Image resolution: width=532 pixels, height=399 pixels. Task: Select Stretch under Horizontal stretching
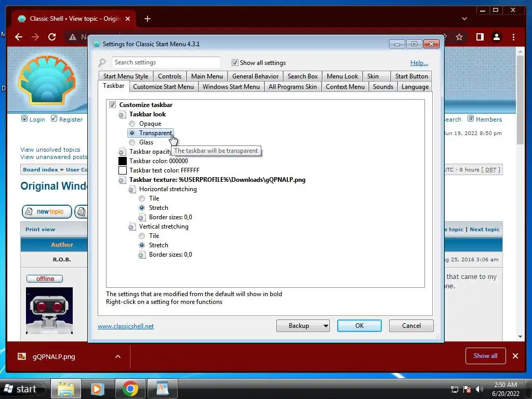coord(142,208)
